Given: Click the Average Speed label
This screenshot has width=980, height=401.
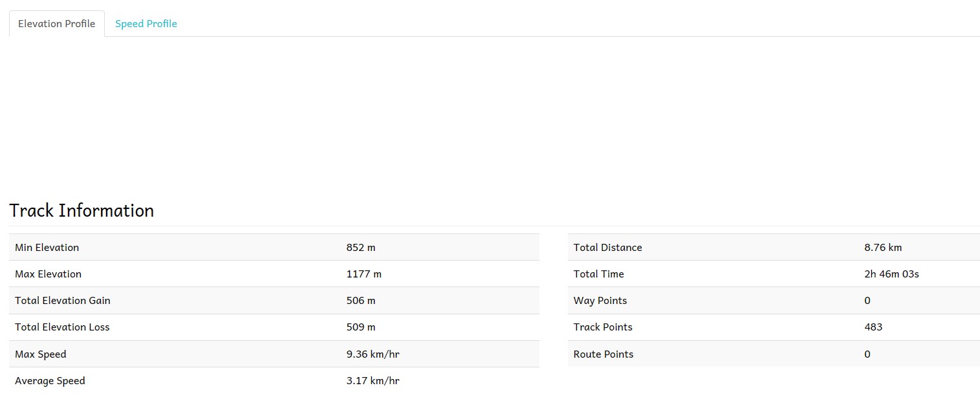Looking at the screenshot, I should click(x=50, y=381).
